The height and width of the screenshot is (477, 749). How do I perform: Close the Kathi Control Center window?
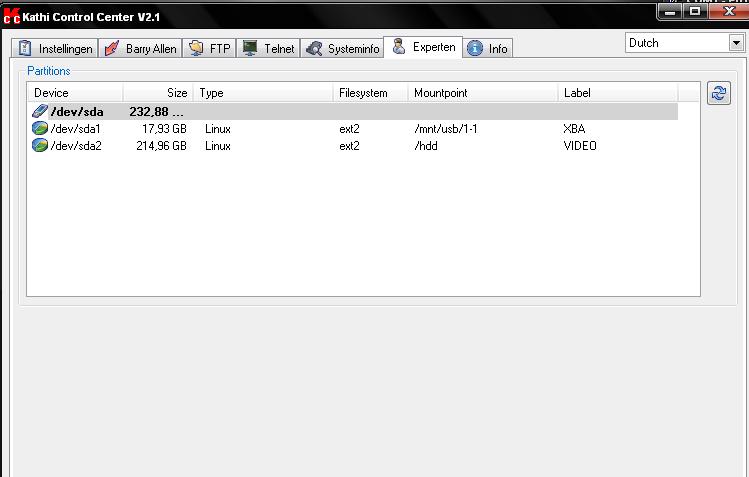(x=728, y=11)
